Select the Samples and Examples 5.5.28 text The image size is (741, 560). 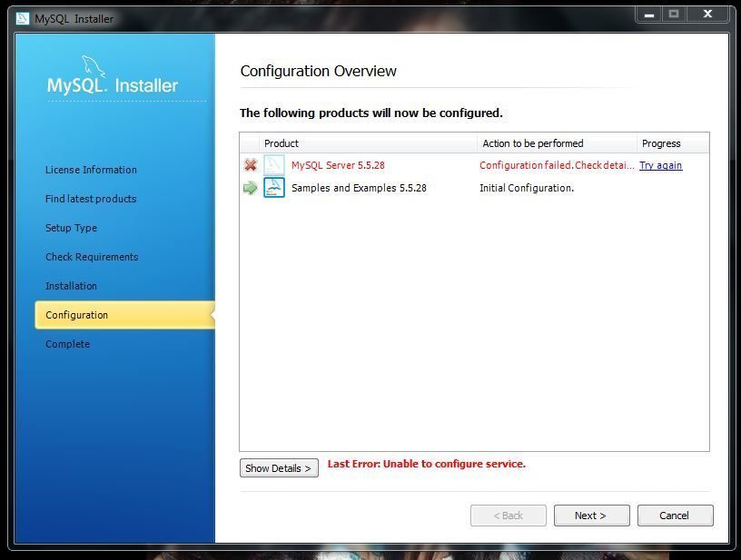(359, 188)
